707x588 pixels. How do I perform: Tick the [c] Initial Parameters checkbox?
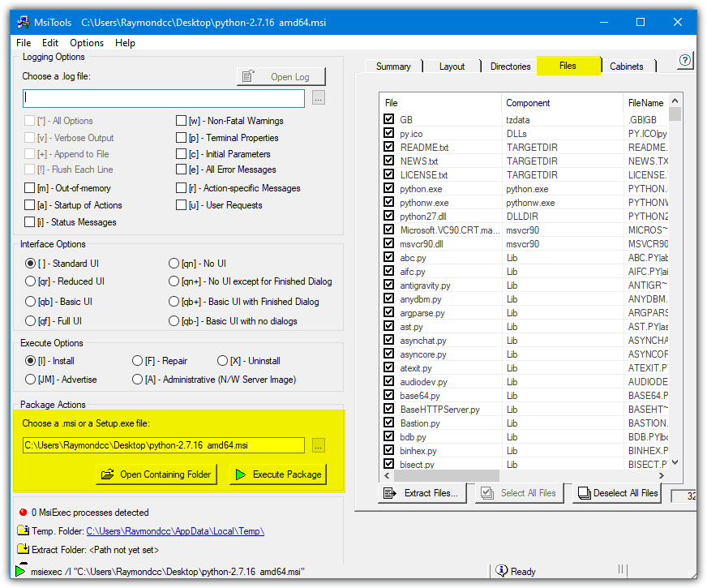pos(182,154)
